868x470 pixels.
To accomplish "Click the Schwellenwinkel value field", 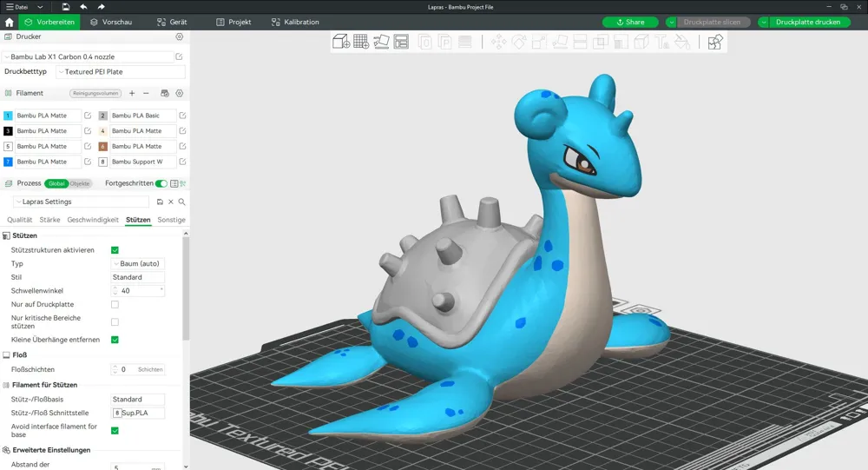I will (x=138, y=290).
